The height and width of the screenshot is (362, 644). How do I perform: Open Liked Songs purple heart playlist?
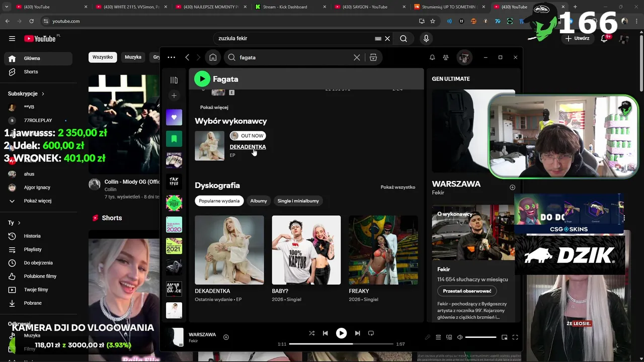[174, 117]
